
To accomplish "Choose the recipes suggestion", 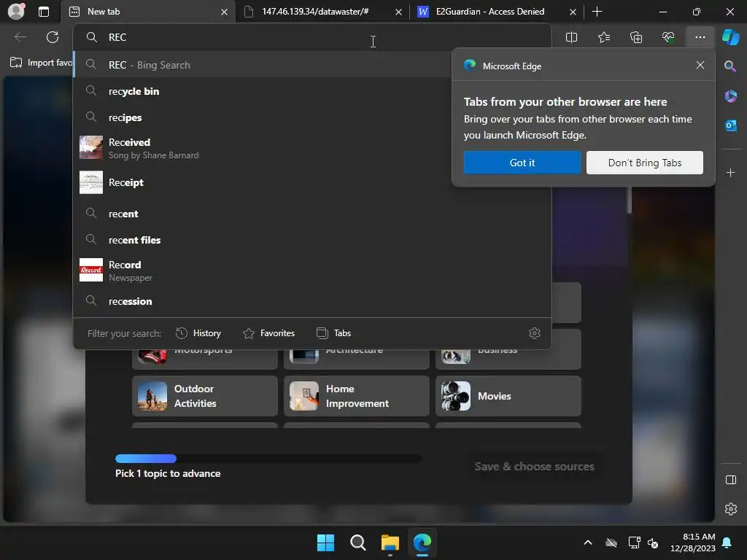I will pos(262,117).
